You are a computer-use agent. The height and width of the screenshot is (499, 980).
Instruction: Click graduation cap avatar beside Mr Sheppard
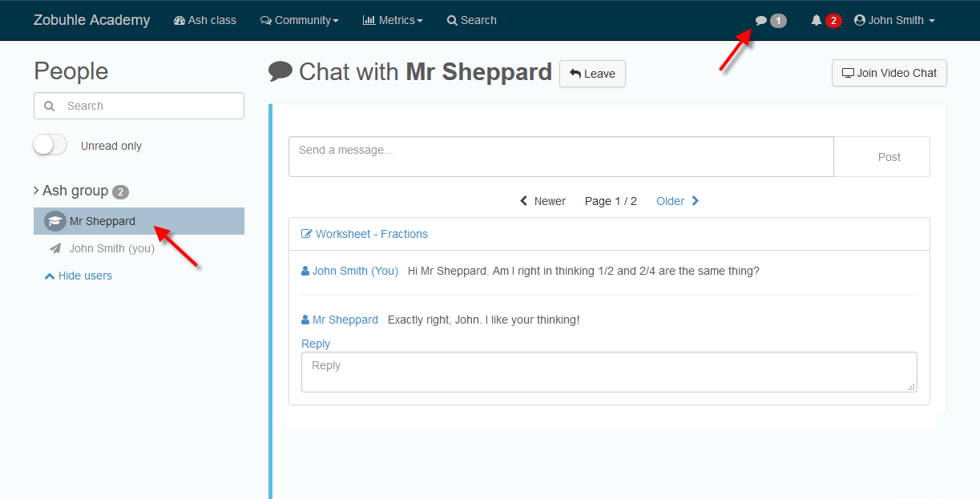click(54, 221)
